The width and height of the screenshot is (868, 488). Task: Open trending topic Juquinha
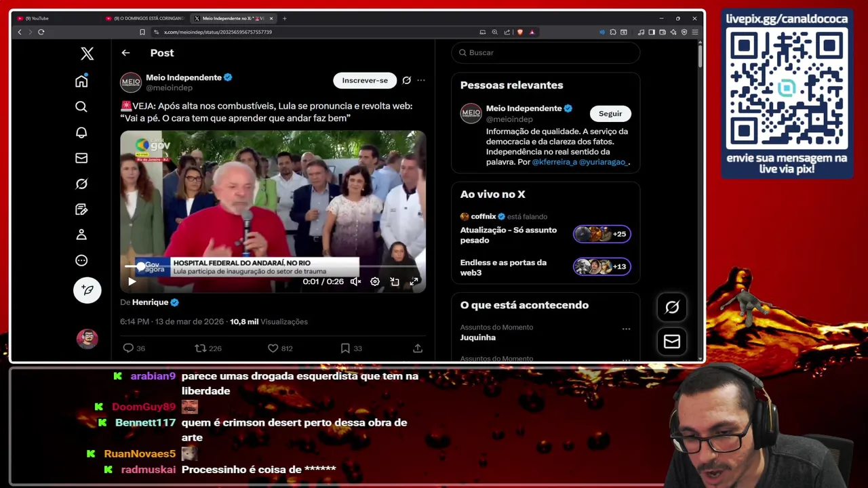(478, 338)
